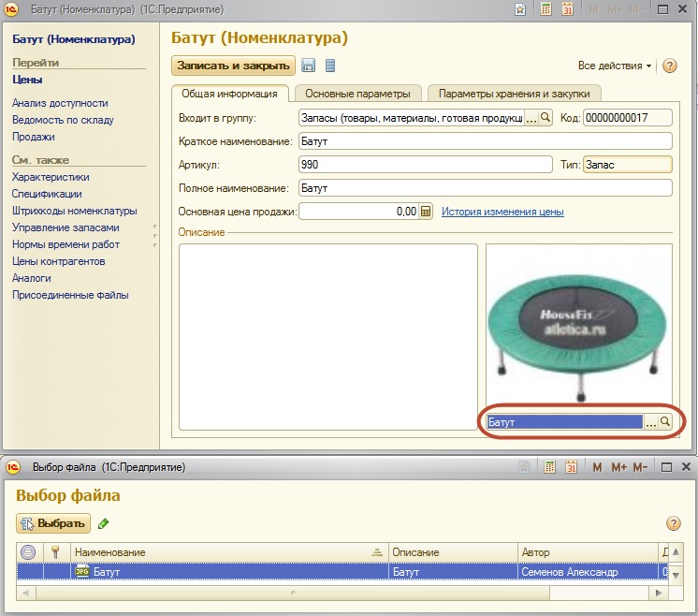Open the Все действия dropdown menu

click(615, 66)
